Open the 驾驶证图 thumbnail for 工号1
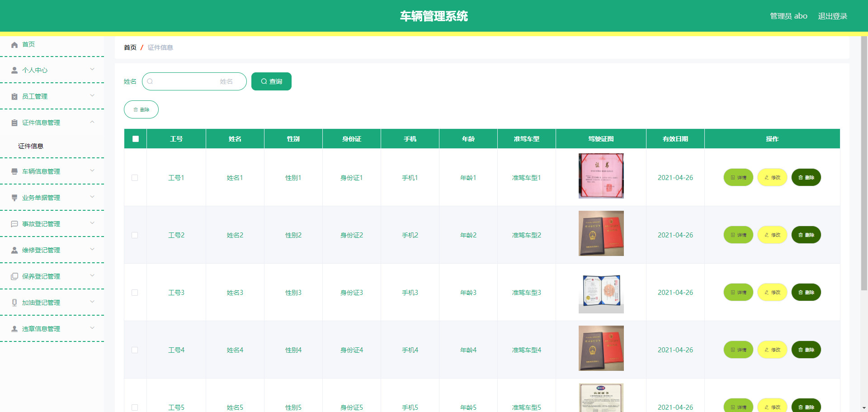 601,176
